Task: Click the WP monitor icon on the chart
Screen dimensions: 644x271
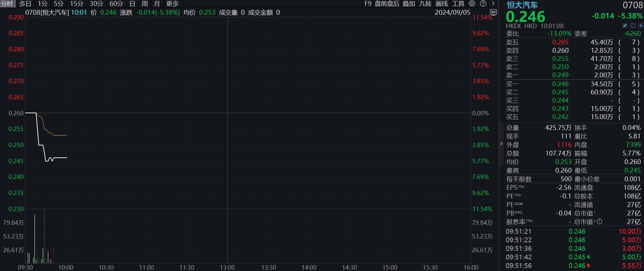Action: click(x=493, y=12)
